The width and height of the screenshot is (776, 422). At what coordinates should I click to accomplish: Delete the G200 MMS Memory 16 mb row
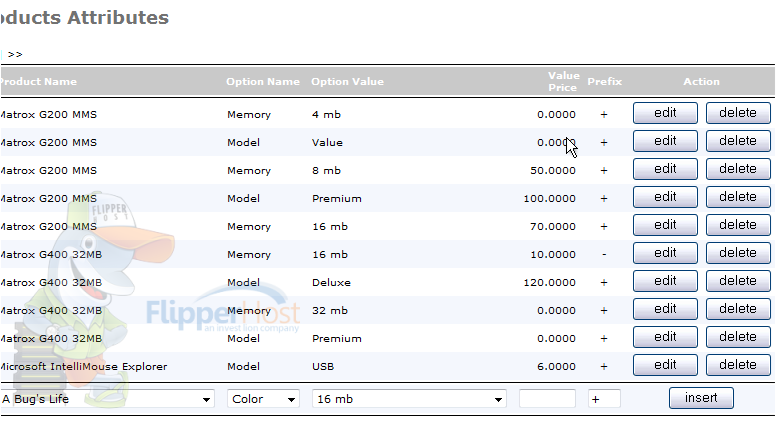click(x=738, y=225)
